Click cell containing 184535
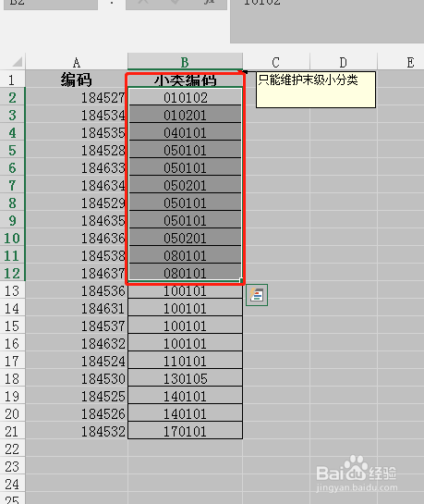 point(77,132)
